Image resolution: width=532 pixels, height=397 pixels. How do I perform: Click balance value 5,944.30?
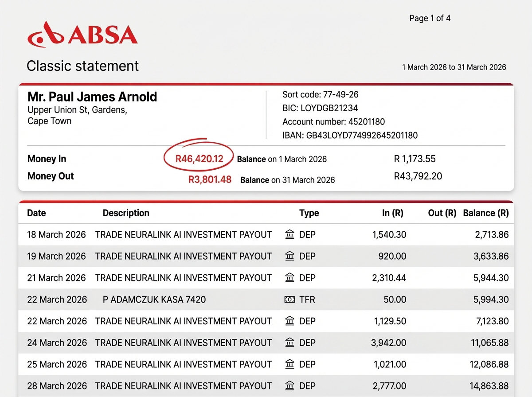click(491, 278)
